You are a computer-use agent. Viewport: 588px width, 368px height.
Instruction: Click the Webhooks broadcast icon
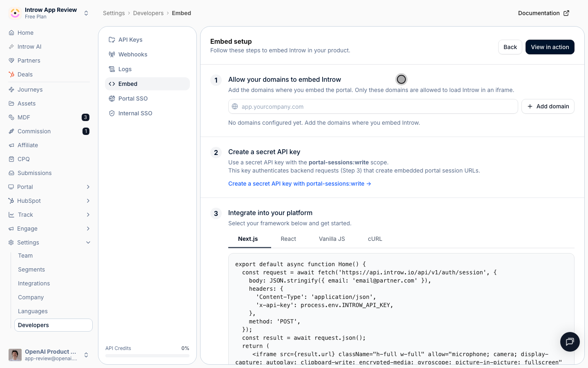[x=112, y=54]
